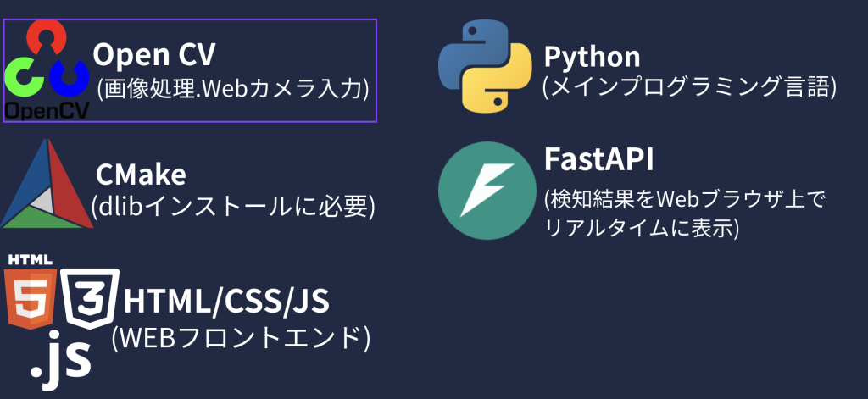Screen dimensions: 868x399
Task: Select the "(dlibインストールに必要)" caption
Action: point(232,205)
